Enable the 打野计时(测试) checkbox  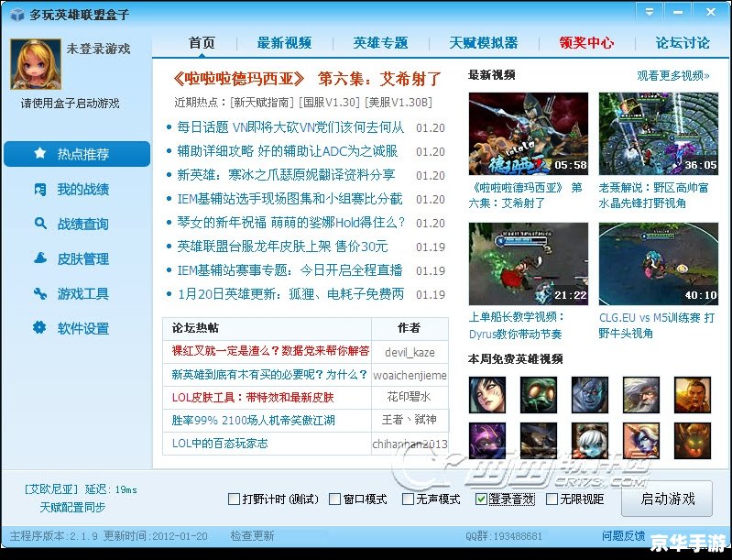(234, 500)
